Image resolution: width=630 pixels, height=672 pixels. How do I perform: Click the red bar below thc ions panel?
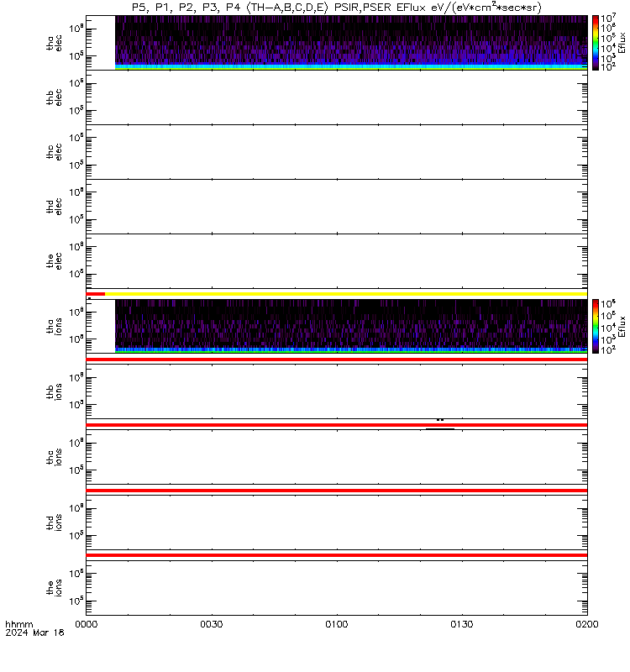coord(337,491)
